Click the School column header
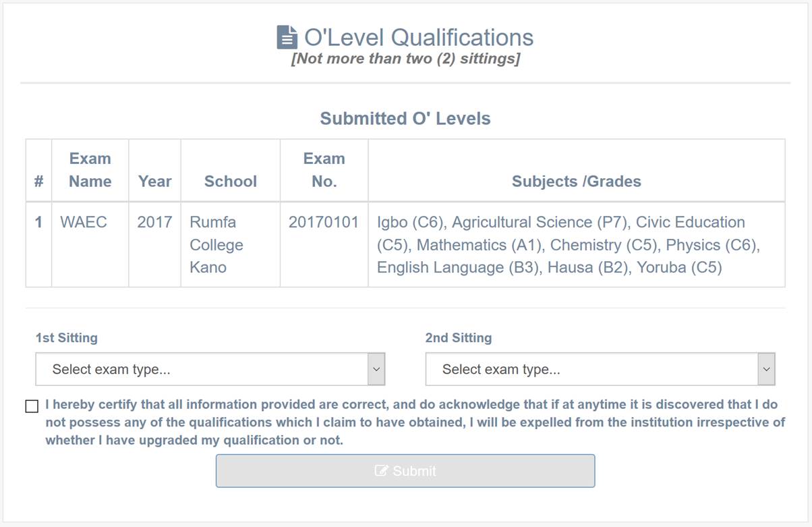Screen dimensions: 812x527 click(x=230, y=182)
